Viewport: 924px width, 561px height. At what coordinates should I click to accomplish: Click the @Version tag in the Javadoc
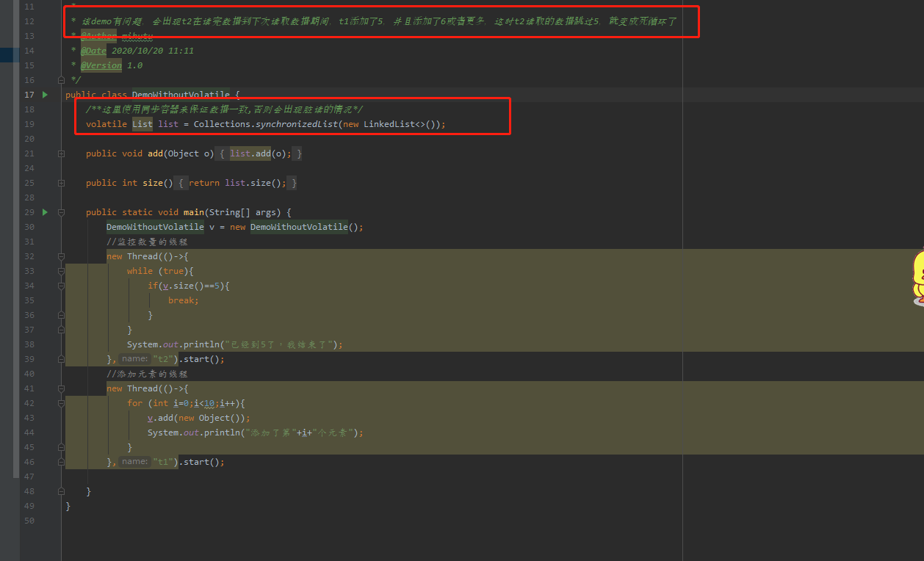tap(101, 65)
